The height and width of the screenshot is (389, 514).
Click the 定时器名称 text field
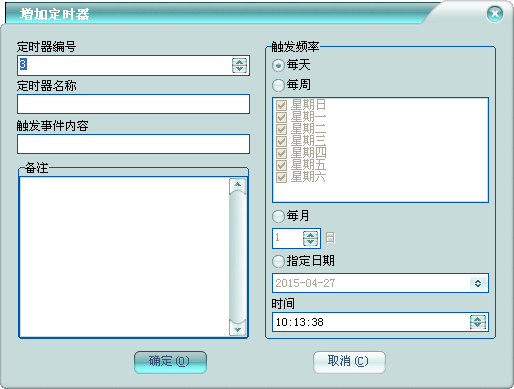133,104
